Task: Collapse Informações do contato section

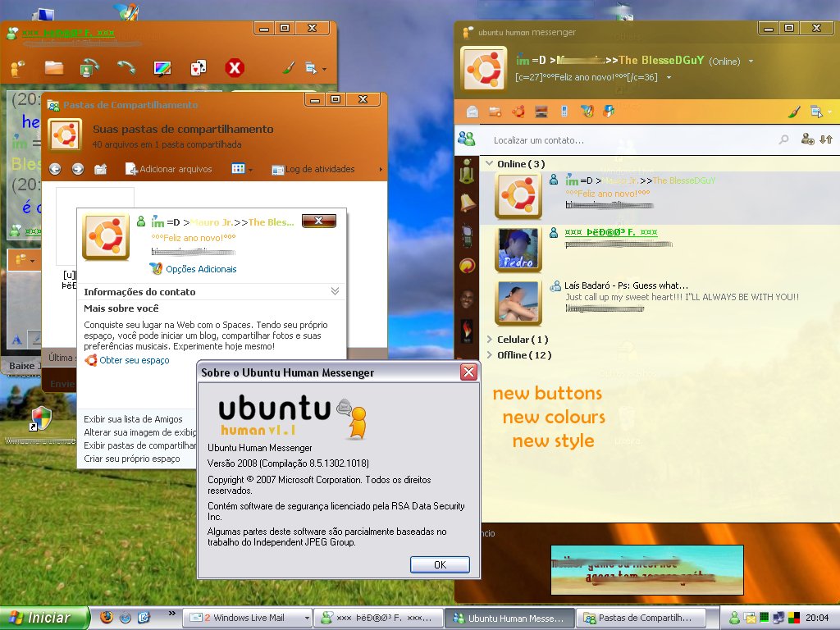Action: click(x=335, y=291)
